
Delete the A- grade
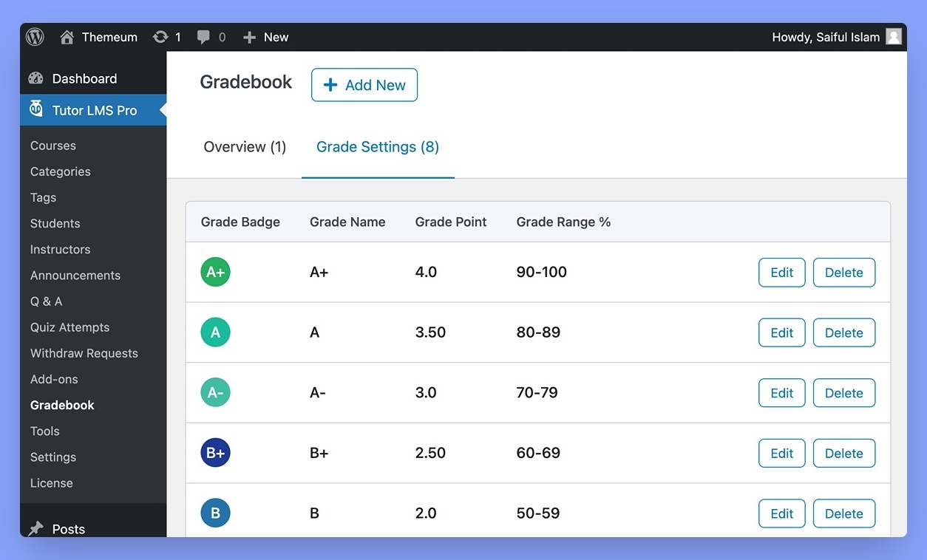pyautogui.click(x=844, y=393)
